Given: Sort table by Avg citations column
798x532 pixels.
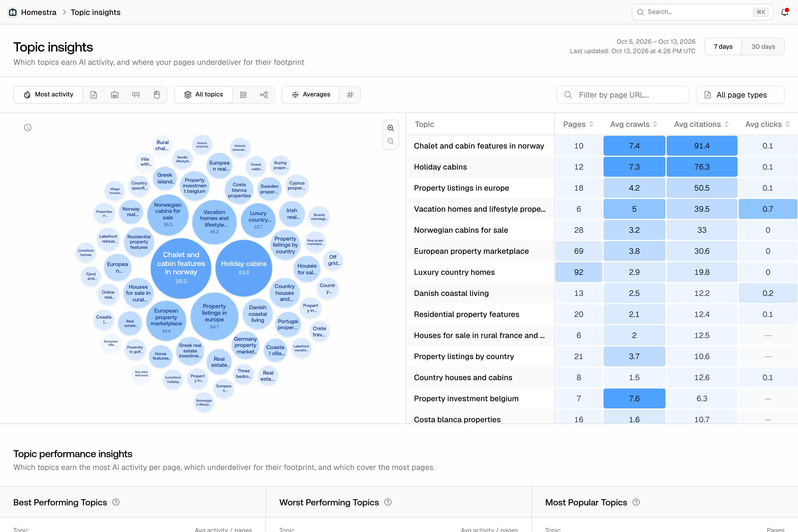Looking at the screenshot, I should coord(701,124).
